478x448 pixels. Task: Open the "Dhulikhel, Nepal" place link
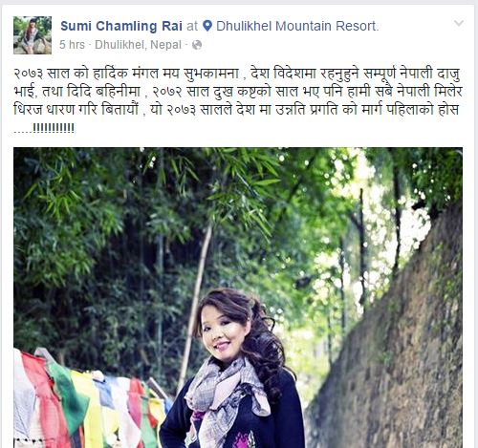tap(138, 45)
